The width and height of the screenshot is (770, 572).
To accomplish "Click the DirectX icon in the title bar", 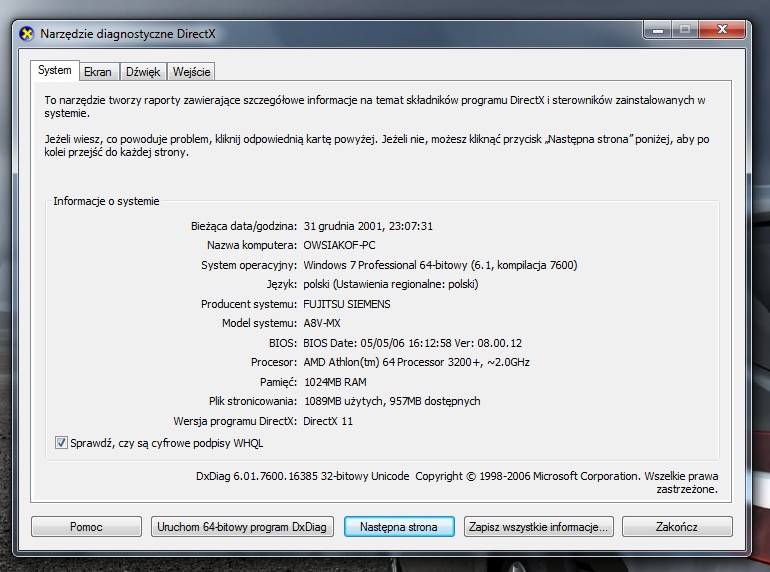I will click(27, 34).
